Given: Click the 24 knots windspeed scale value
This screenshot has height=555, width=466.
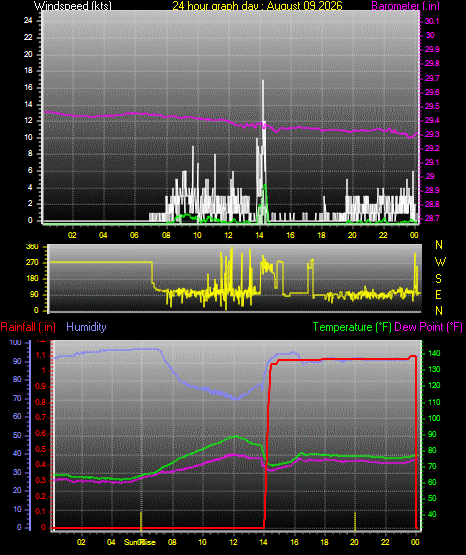Looking at the screenshot, I should point(28,21).
